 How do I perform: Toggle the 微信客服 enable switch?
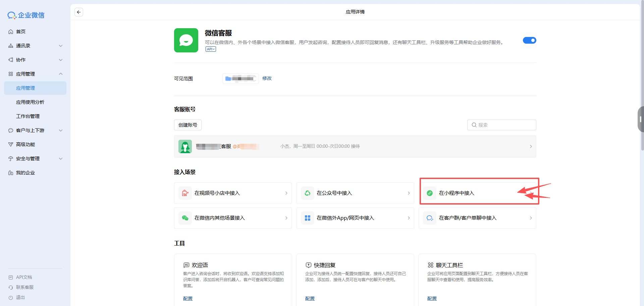(530, 40)
